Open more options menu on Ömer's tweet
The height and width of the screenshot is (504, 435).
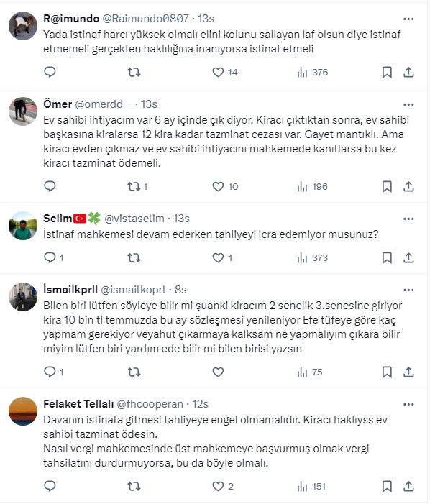[x=408, y=104]
